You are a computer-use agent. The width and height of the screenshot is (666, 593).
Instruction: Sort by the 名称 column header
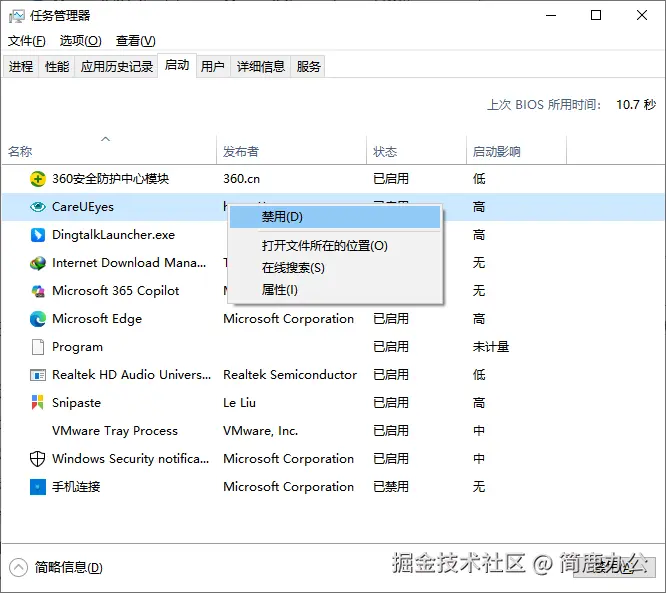110,152
